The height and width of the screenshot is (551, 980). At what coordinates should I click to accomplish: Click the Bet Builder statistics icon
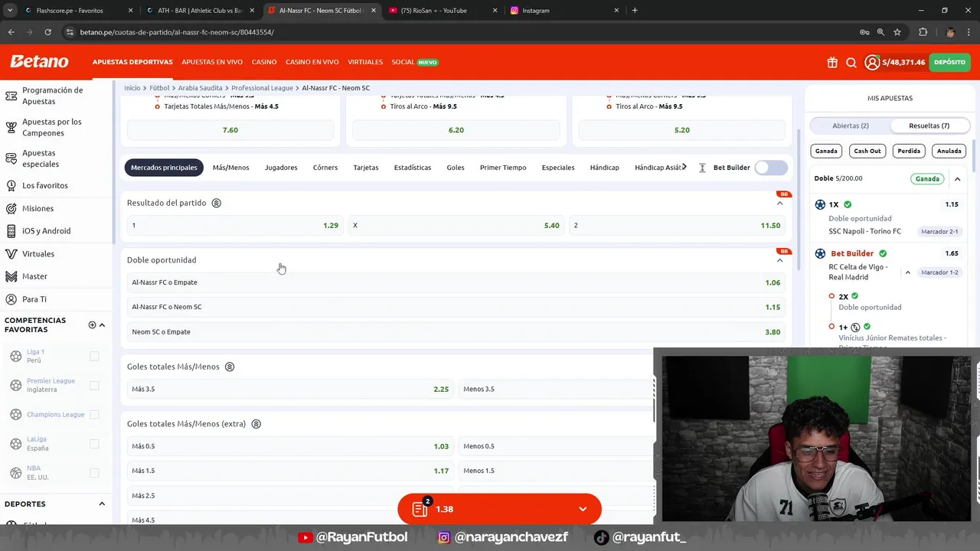pos(702,168)
